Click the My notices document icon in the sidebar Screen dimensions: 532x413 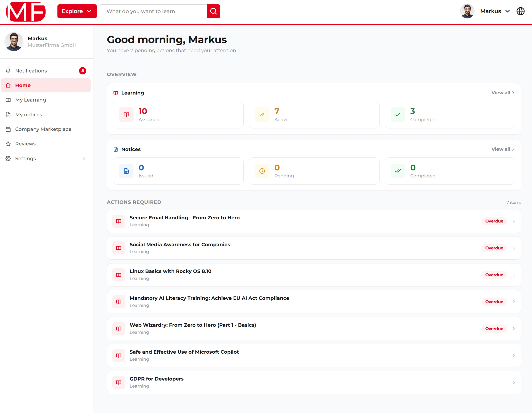[x=8, y=114]
